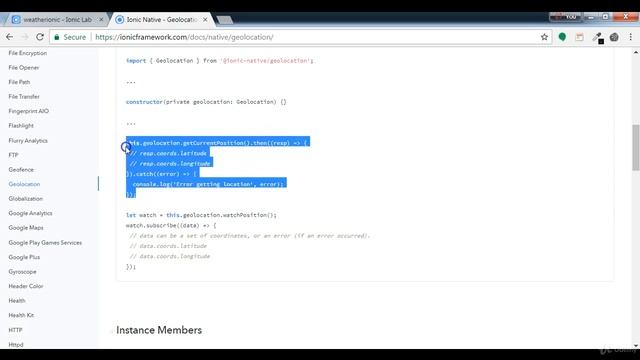640x360 pixels.
Task: Click the import Geolocation code line
Action: tap(220, 61)
